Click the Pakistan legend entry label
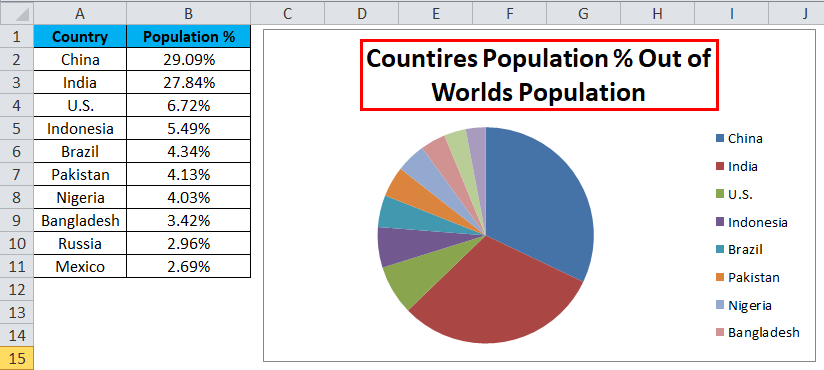 click(754, 278)
